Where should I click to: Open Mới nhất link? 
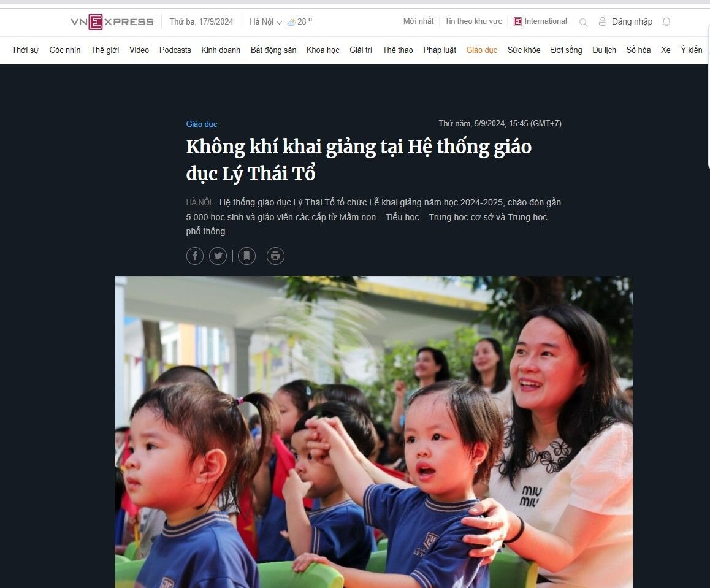point(418,21)
